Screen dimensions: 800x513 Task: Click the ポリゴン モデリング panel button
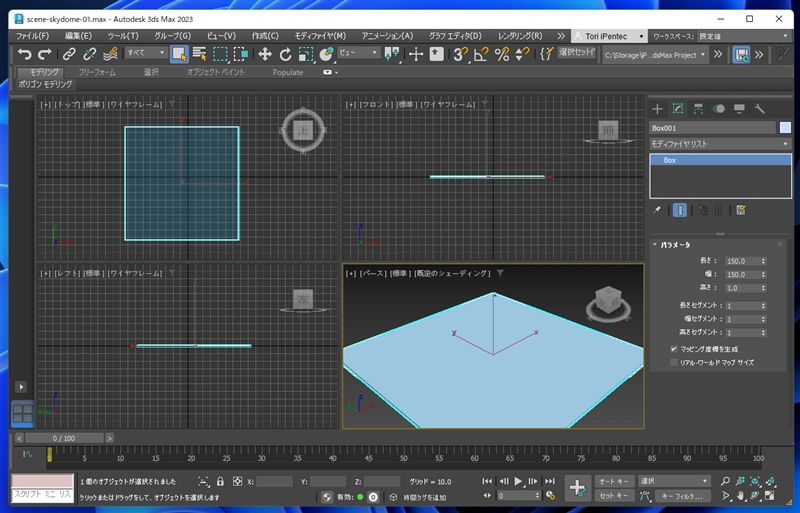[x=45, y=84]
